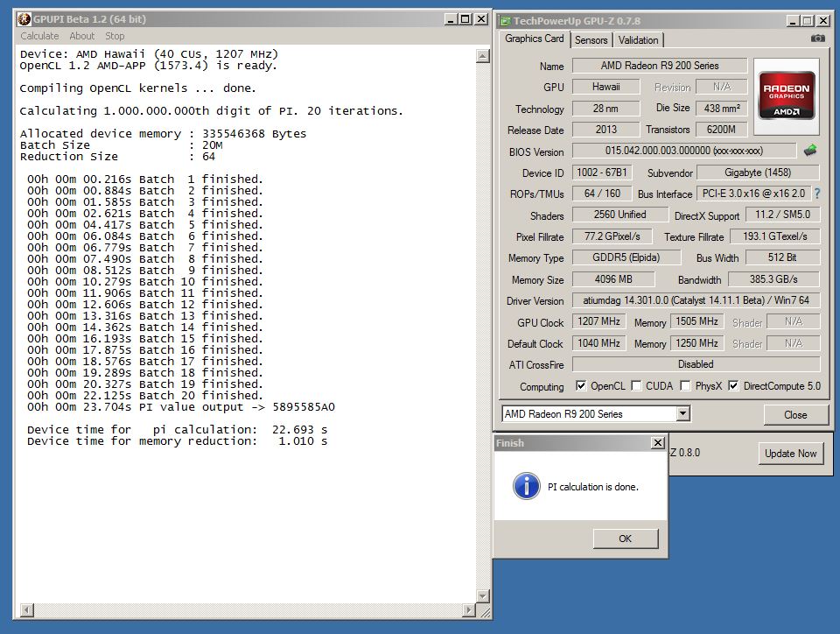The image size is (840, 634).
Task: Click the ROPs/TMUs 64 / 160 field
Action: click(x=602, y=194)
